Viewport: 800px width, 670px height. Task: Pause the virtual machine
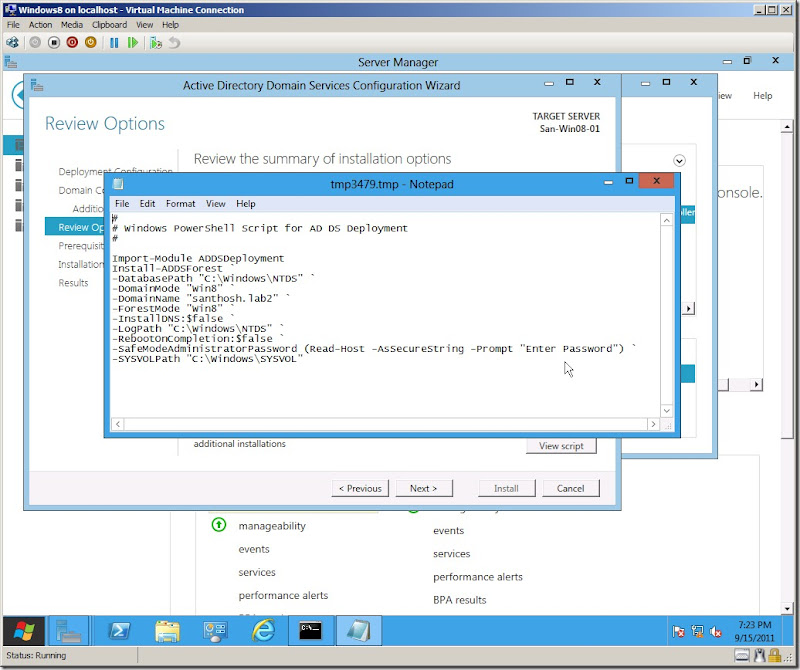pyautogui.click(x=114, y=43)
